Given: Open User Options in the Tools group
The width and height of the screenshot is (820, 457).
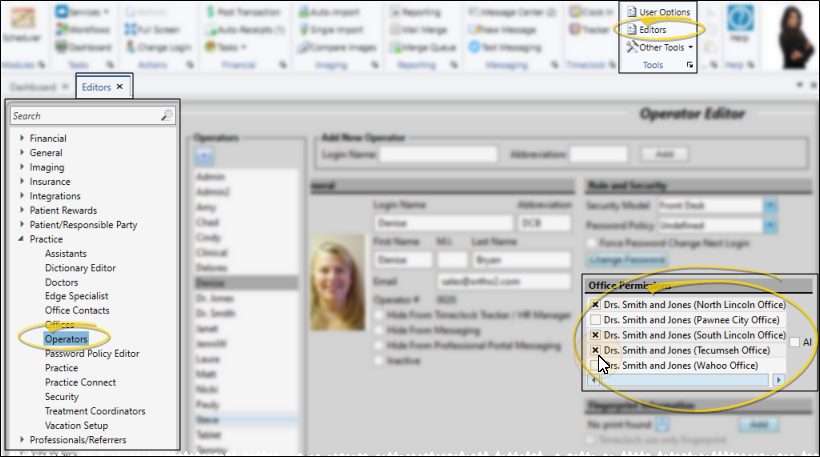Looking at the screenshot, I should point(663,12).
